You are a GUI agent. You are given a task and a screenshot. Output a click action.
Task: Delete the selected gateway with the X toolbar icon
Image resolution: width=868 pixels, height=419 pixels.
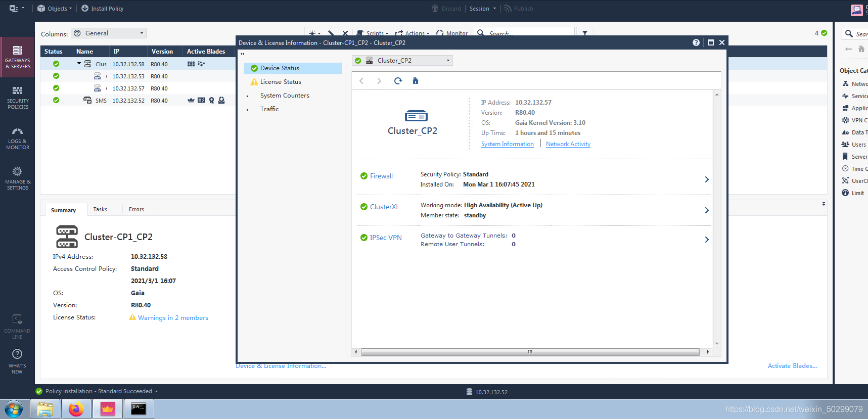tap(345, 33)
